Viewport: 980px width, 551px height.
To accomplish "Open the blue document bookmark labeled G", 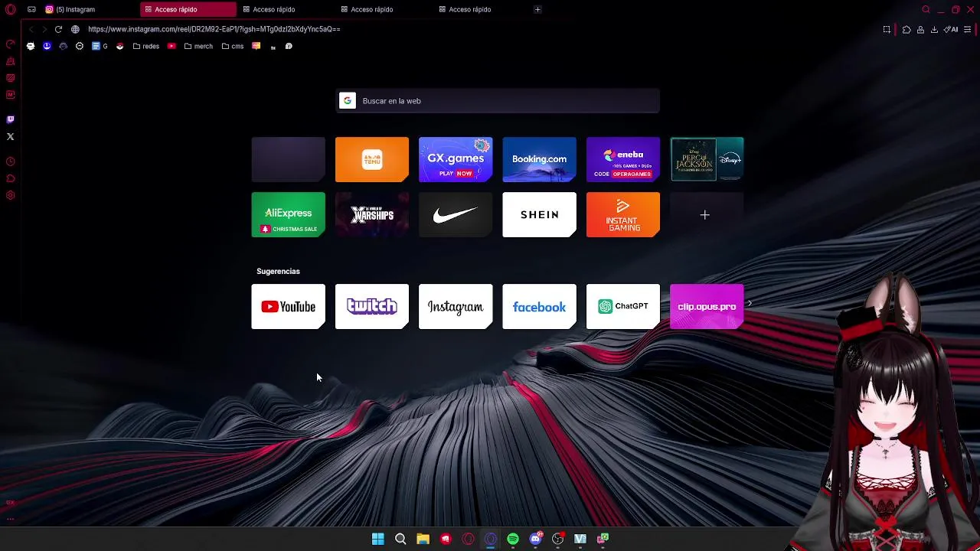I will [x=100, y=46].
